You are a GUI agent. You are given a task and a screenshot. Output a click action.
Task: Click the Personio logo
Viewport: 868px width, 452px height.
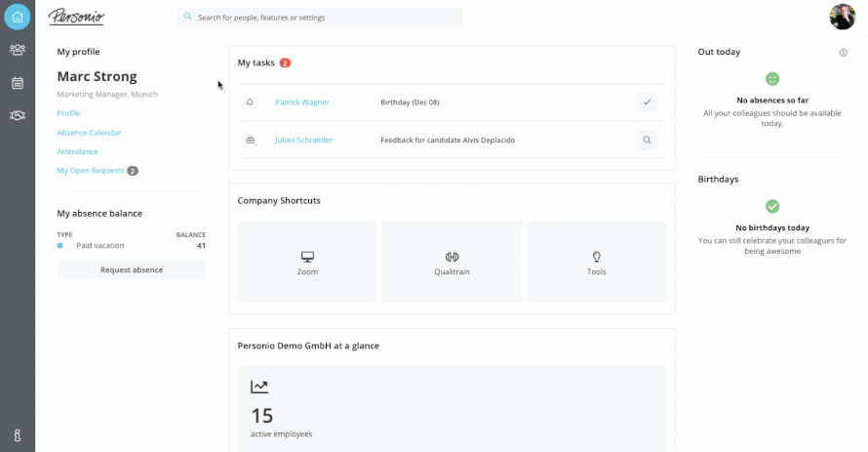click(x=76, y=17)
